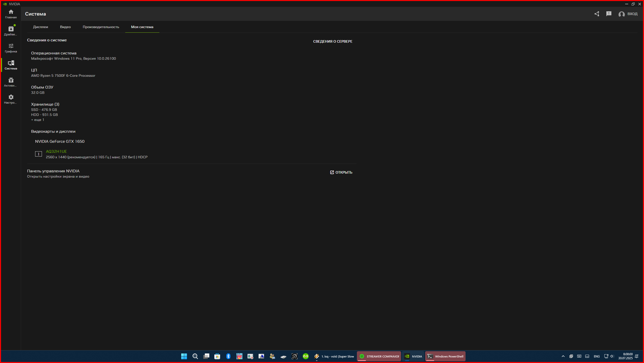Open Windows PowerShell from the taskbar

445,356
